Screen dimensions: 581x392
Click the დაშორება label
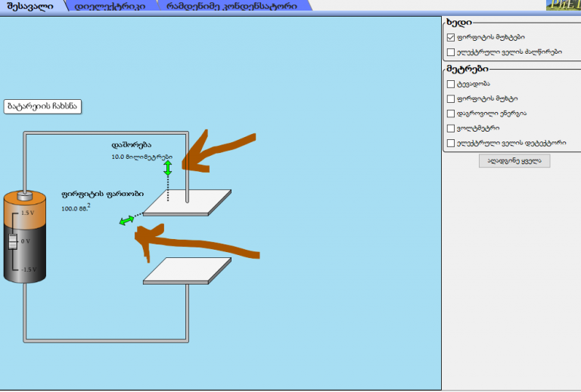[132, 145]
